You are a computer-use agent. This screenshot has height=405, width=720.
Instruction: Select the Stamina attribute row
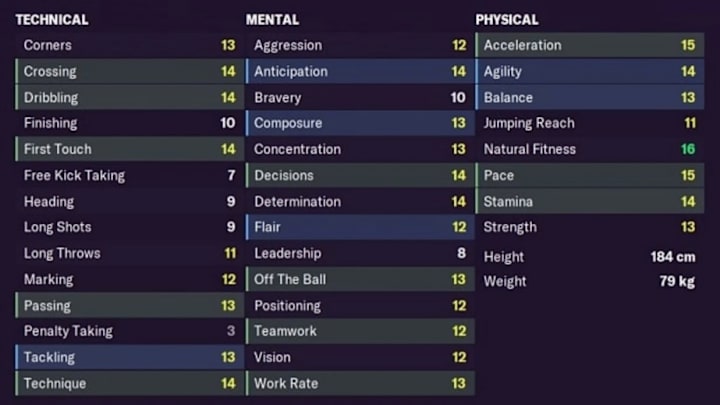[x=590, y=201]
